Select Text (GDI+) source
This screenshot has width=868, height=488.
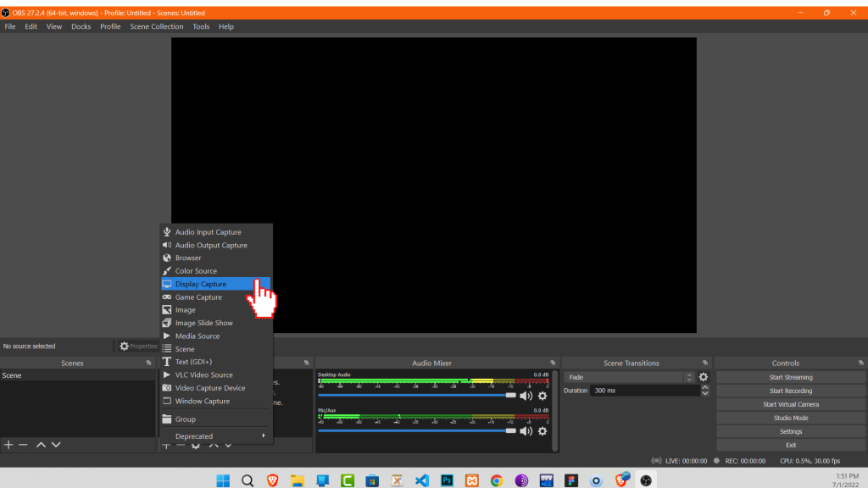[216, 362]
